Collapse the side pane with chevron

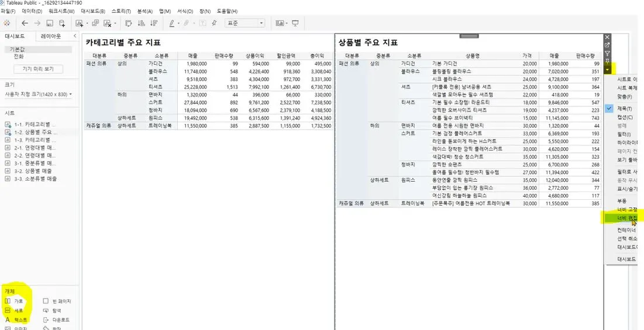75,36
